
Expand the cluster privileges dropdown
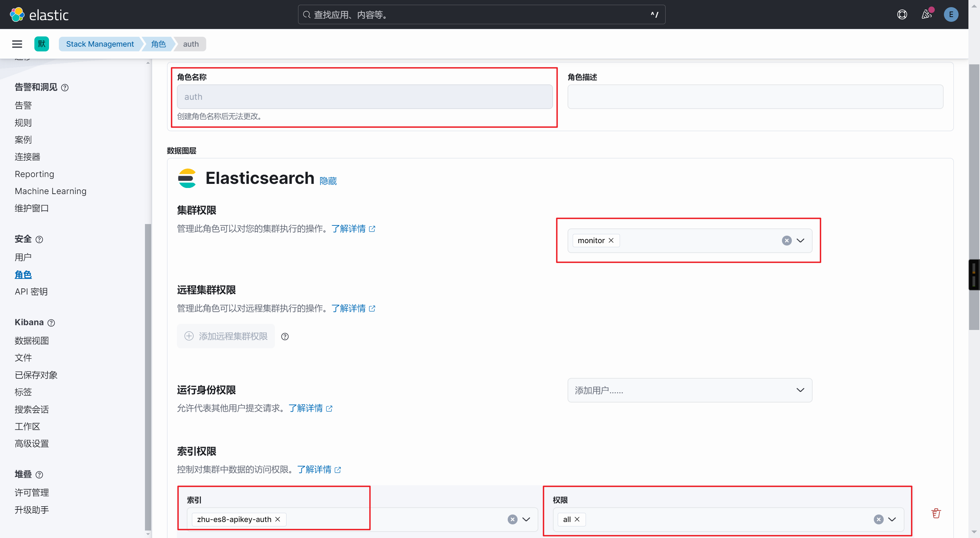800,241
